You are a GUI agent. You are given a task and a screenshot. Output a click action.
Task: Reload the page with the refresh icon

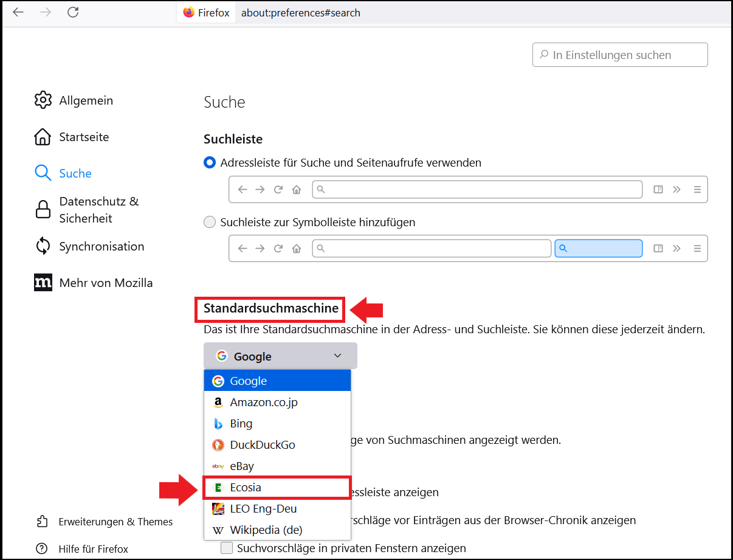point(73,12)
